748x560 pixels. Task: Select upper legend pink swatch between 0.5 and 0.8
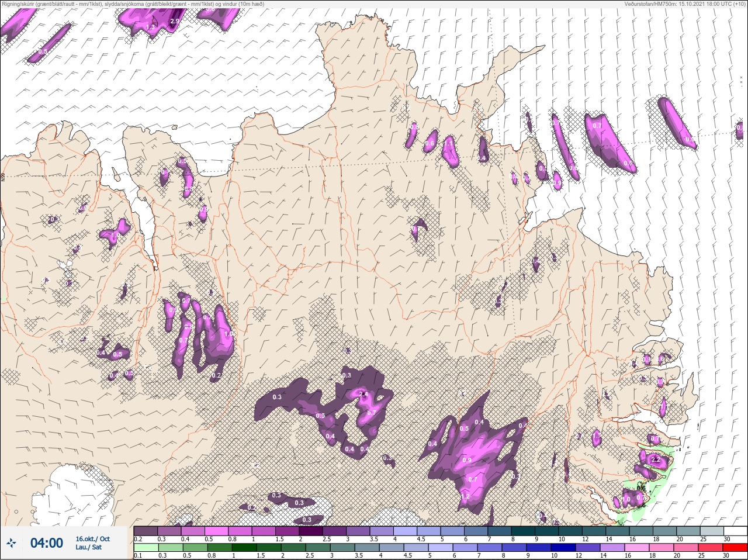click(216, 531)
